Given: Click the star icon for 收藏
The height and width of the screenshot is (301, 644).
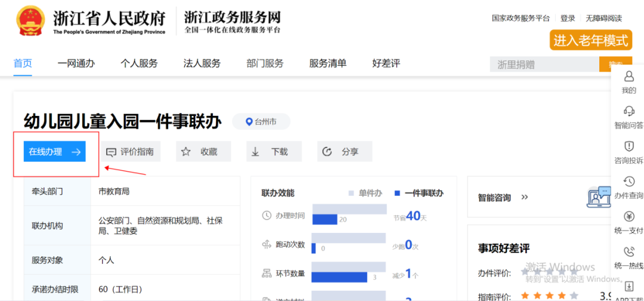Looking at the screenshot, I should 186,152.
